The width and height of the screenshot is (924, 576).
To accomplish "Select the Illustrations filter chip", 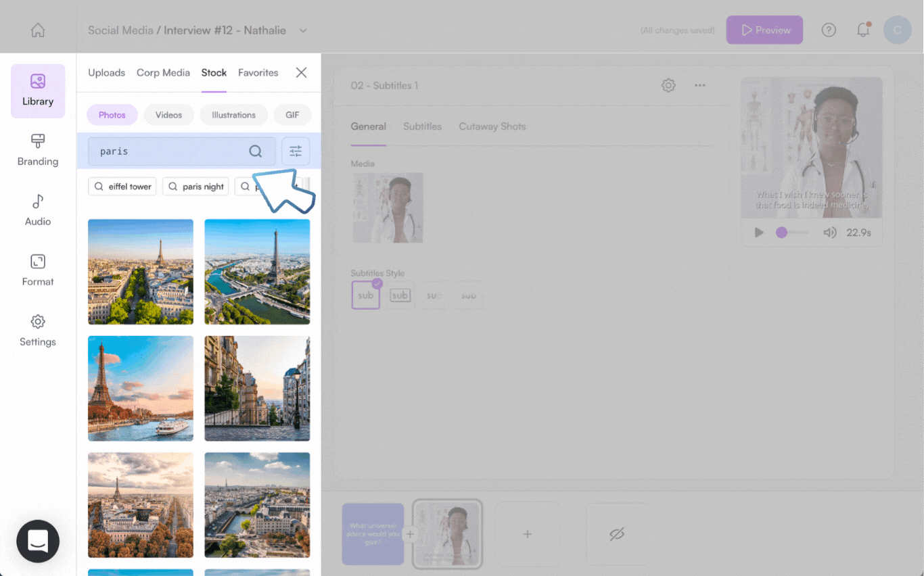I will 233,115.
